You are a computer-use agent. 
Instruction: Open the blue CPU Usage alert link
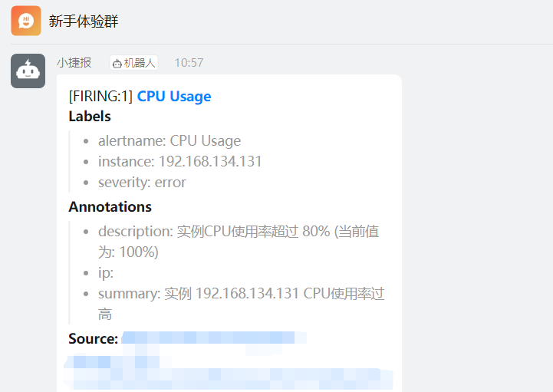tap(174, 97)
